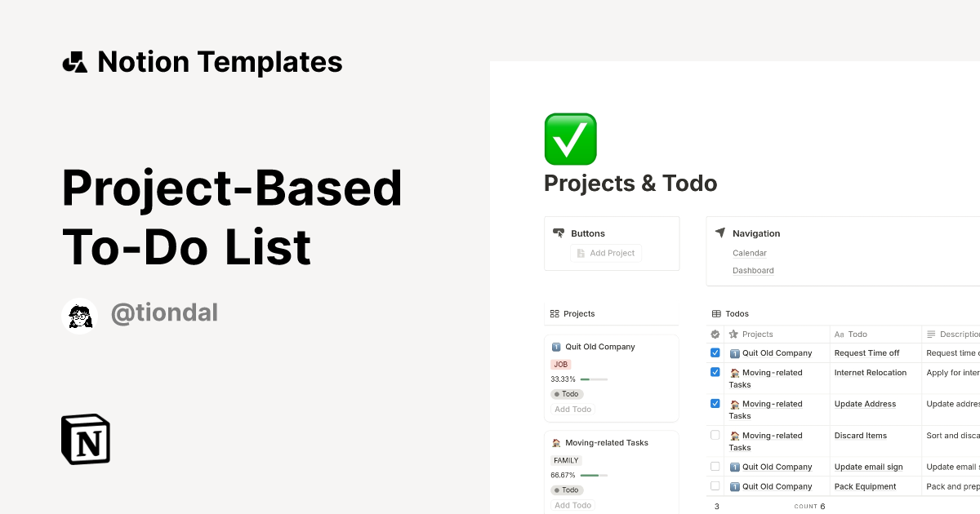This screenshot has height=514, width=980.
Task: Check the Discard Items todo checkbox
Action: [715, 435]
